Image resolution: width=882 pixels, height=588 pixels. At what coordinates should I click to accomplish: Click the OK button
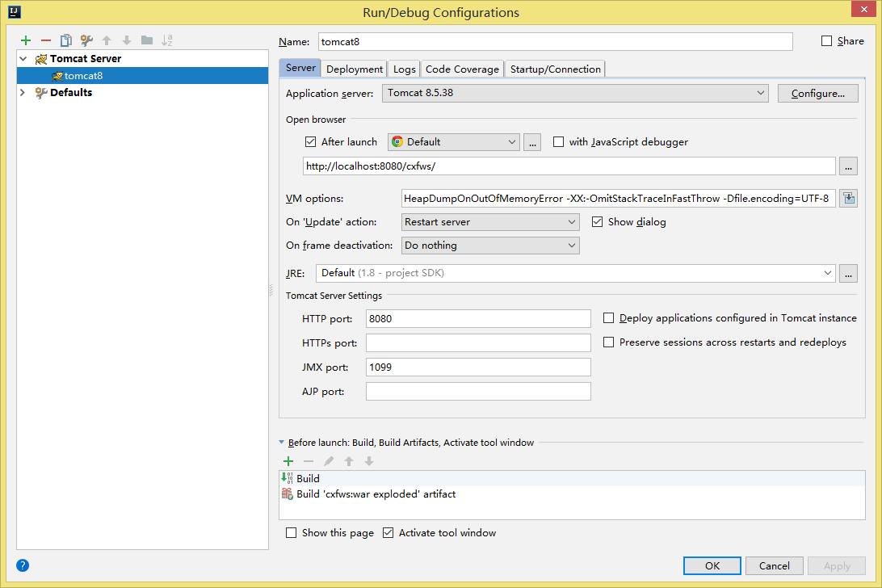[x=712, y=565]
